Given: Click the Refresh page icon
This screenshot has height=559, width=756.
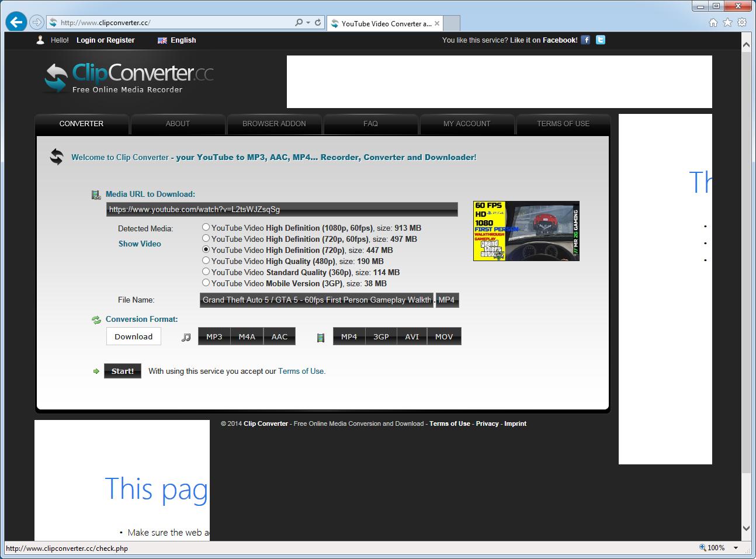Looking at the screenshot, I should [318, 23].
